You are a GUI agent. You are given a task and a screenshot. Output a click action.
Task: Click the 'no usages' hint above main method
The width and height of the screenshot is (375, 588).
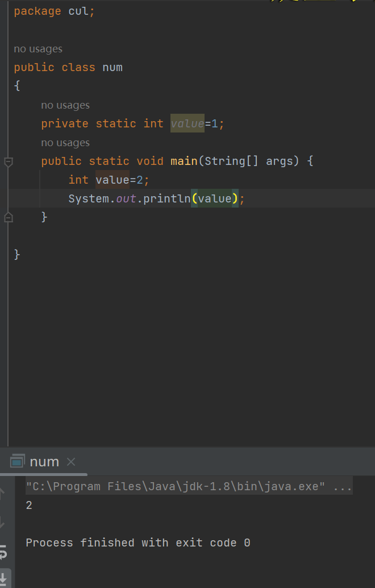65,143
